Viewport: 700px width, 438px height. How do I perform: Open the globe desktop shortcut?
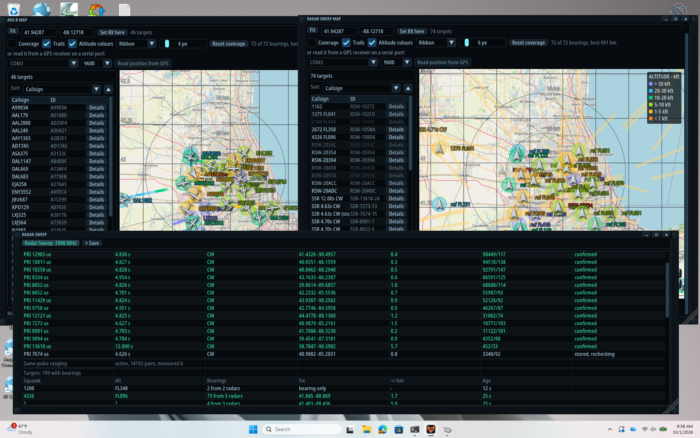coord(42,8)
